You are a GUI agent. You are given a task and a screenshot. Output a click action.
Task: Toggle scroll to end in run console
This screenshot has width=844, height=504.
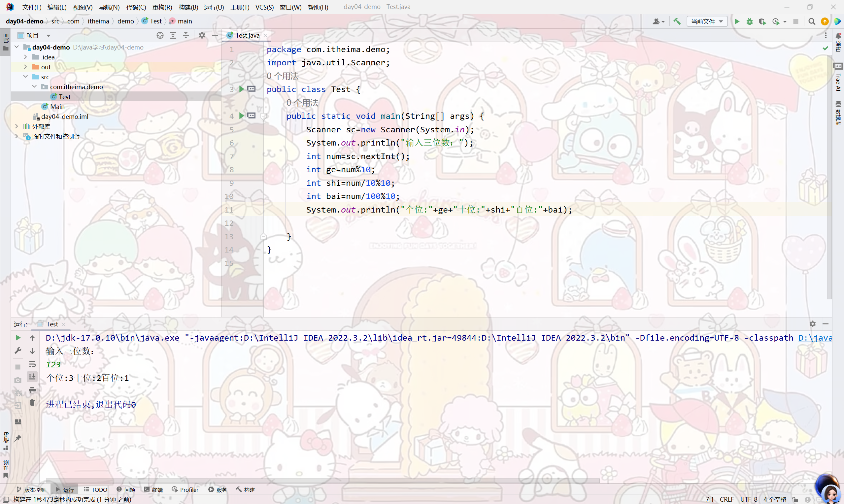(32, 377)
